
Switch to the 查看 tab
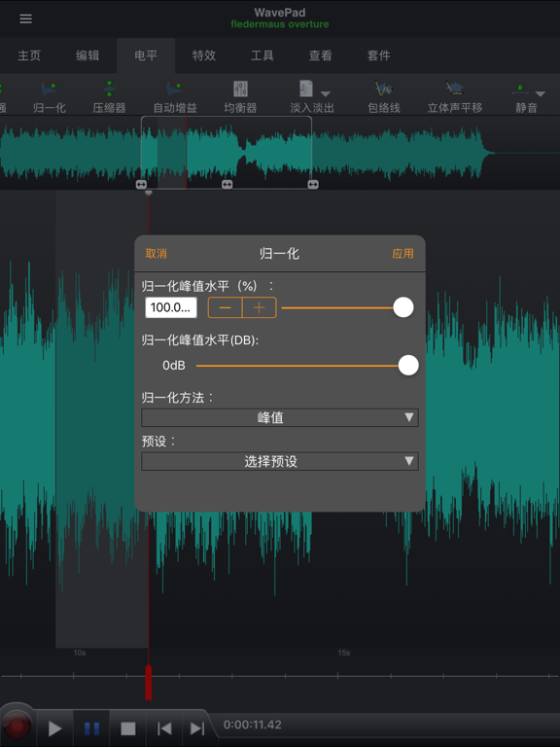point(321,55)
